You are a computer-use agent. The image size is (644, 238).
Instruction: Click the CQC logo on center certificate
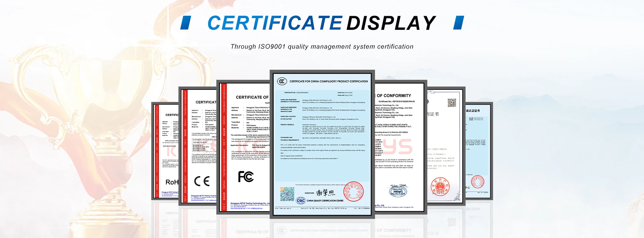click(301, 200)
